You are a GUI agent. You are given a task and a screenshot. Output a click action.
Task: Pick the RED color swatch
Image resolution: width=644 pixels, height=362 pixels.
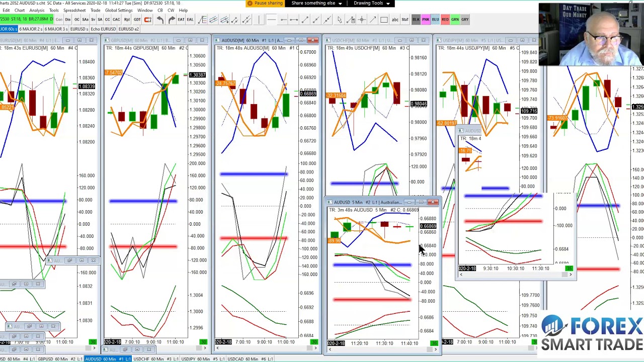point(445,20)
